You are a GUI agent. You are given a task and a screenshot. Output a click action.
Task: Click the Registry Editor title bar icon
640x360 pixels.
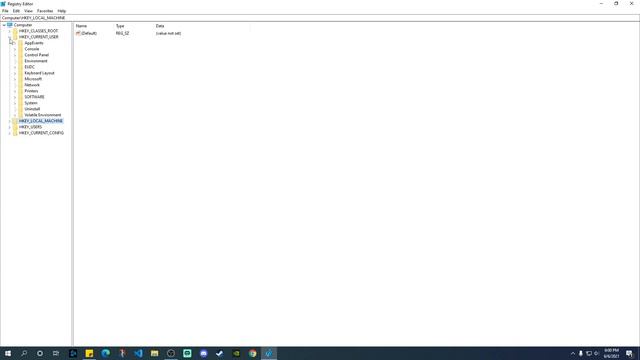coord(3,4)
